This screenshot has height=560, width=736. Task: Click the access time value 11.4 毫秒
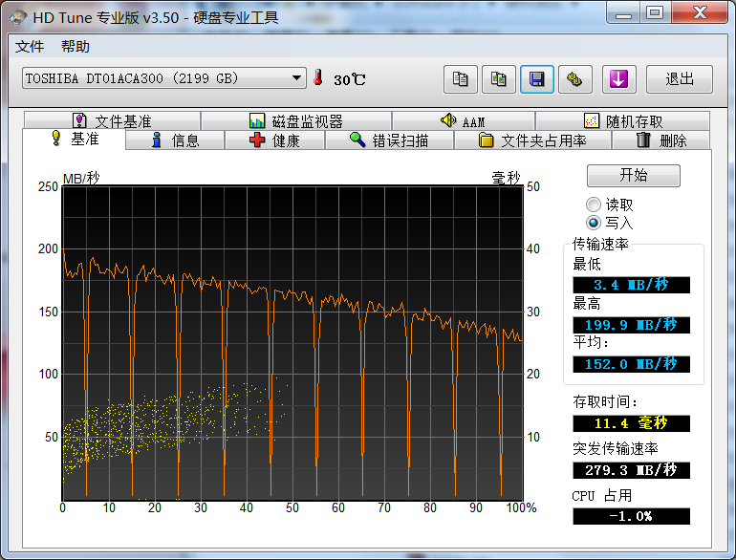click(x=631, y=423)
